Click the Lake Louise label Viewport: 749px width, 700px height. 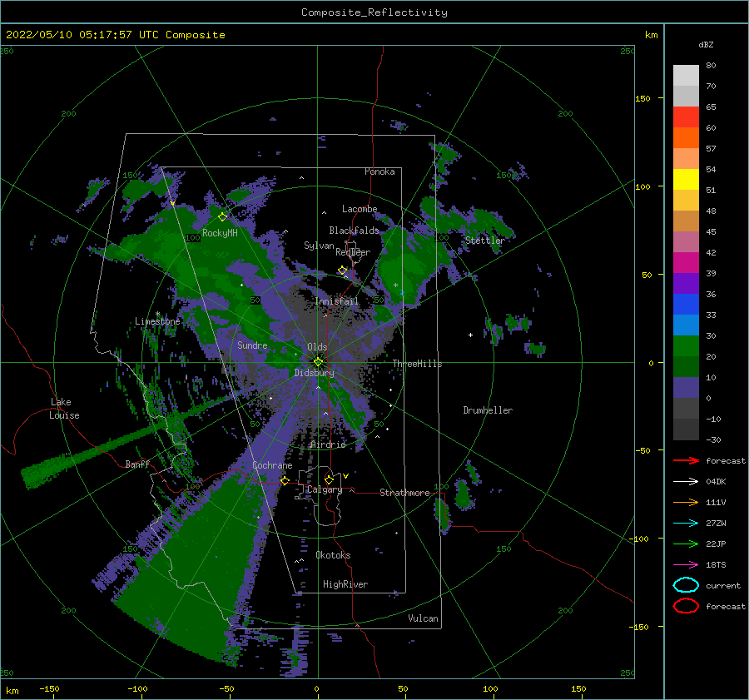tap(64, 409)
